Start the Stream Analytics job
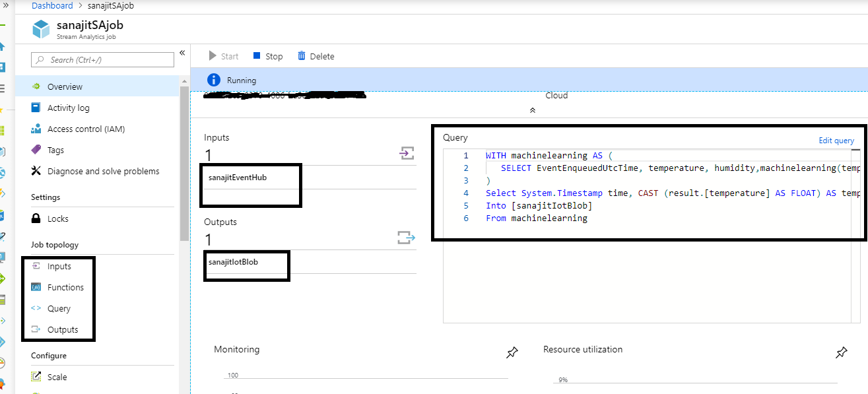868x394 pixels. click(x=222, y=55)
